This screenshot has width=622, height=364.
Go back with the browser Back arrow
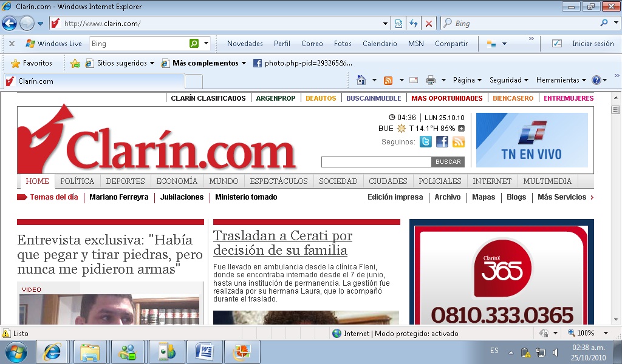pos(9,24)
